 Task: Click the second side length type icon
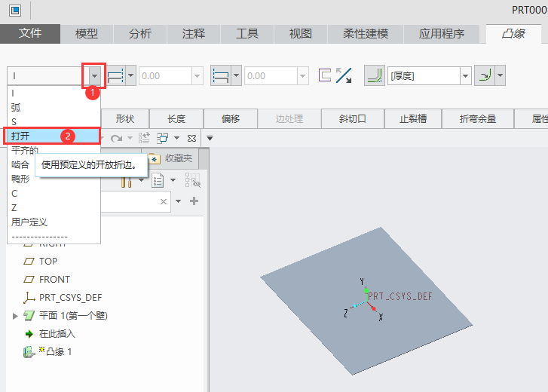[221, 75]
